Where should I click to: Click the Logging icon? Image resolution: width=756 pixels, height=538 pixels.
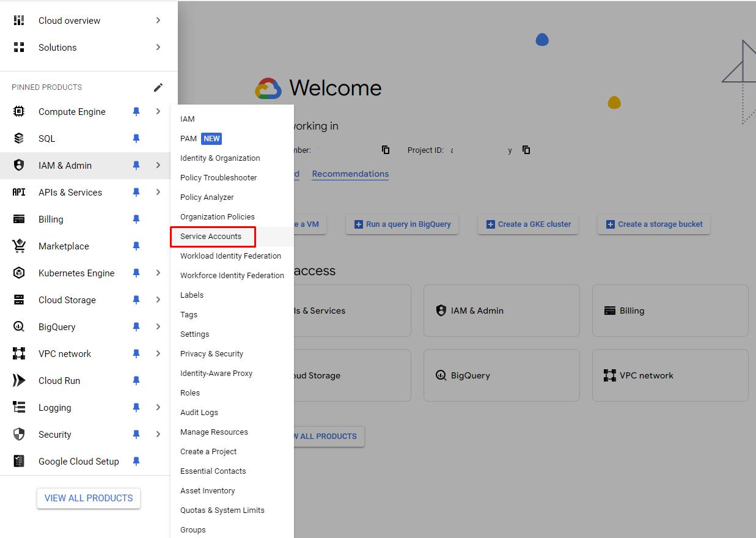(19, 407)
